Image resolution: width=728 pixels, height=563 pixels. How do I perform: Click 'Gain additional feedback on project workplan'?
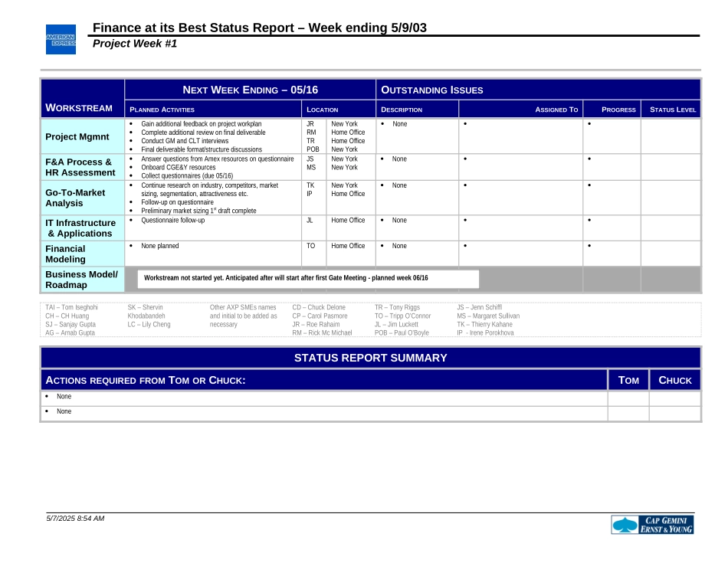tap(201, 124)
